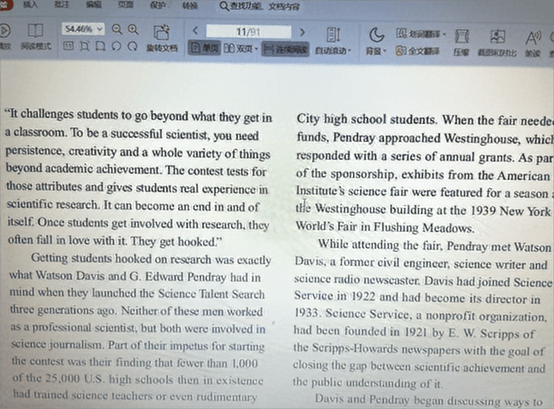
Task: Open the 页面 (Page) menu tab
Action: [125, 5]
